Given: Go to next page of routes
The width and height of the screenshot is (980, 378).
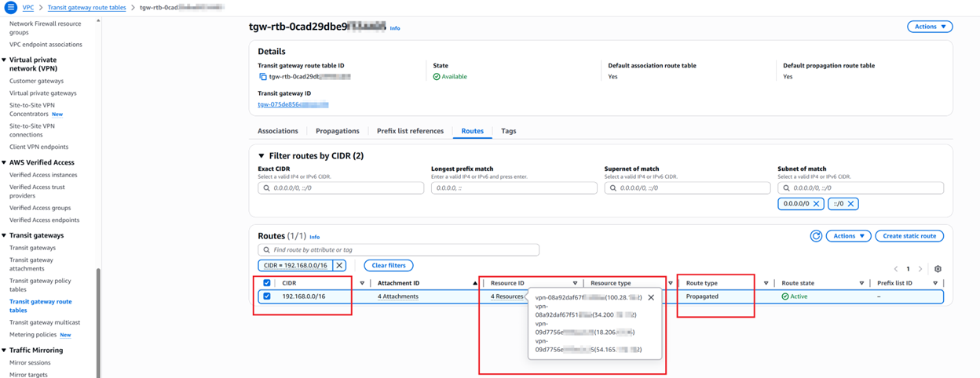Looking at the screenshot, I should click(x=920, y=269).
